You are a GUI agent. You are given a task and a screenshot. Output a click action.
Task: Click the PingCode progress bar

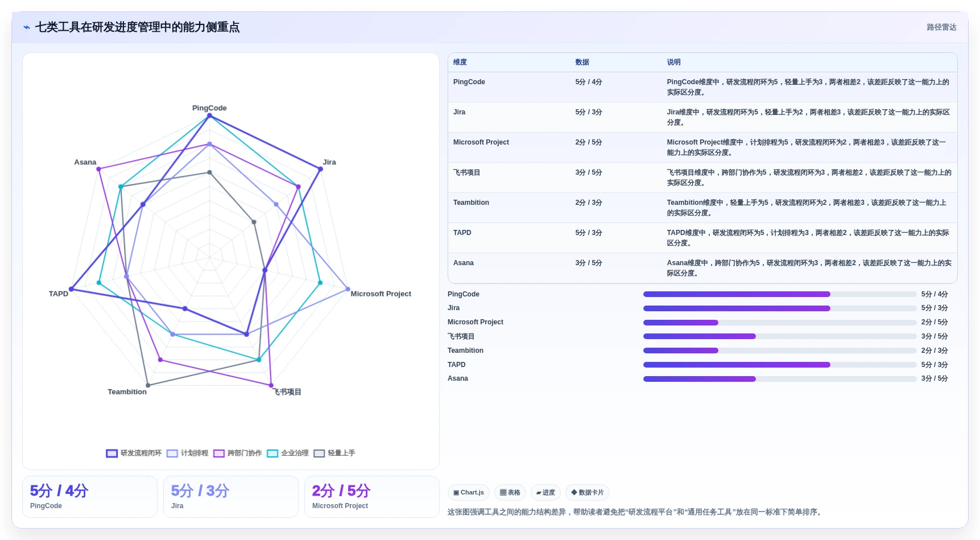click(779, 294)
